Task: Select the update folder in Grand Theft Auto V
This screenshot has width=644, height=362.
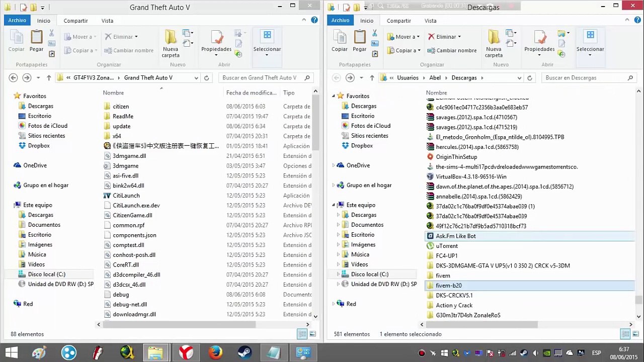Action: (121, 126)
